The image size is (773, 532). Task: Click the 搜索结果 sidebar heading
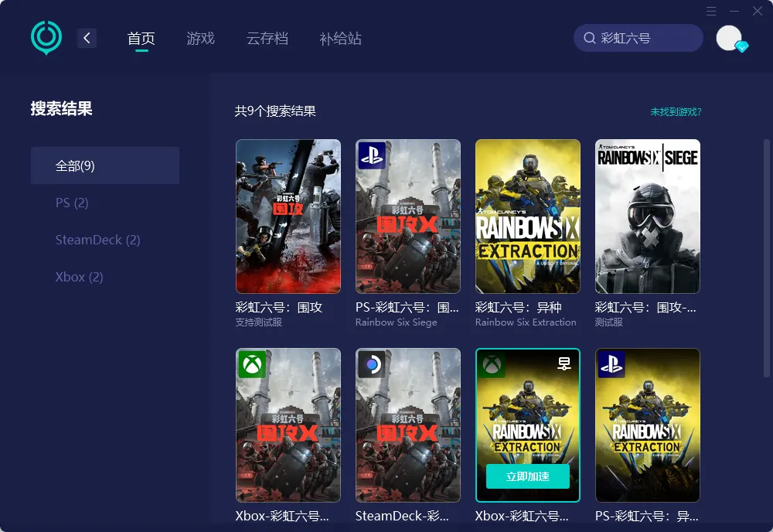62,108
